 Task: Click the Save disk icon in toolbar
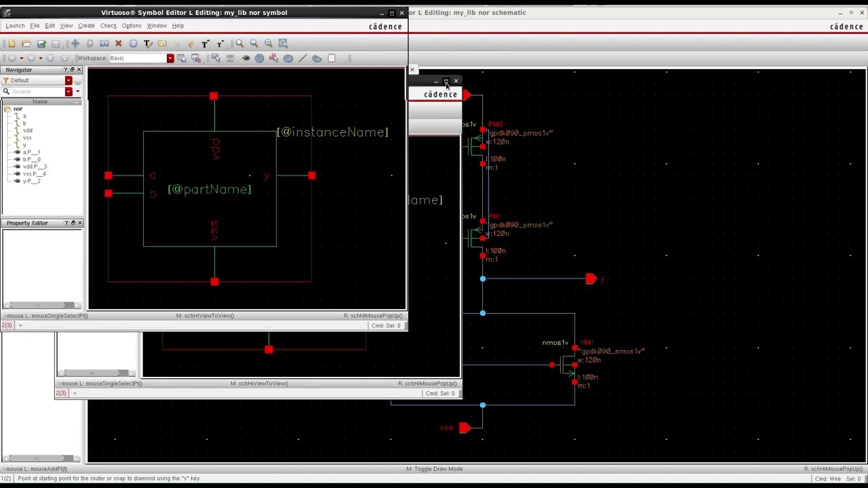pyautogui.click(x=56, y=43)
